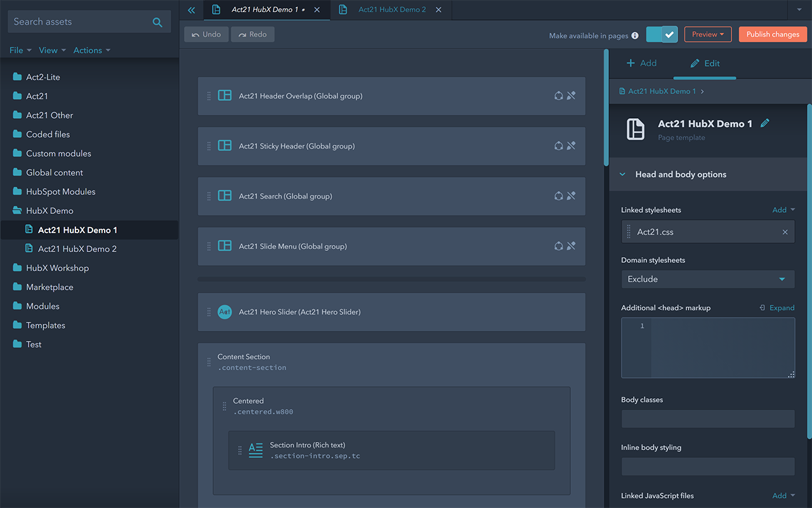Switch to the Add tab
The image size is (812, 508).
641,63
